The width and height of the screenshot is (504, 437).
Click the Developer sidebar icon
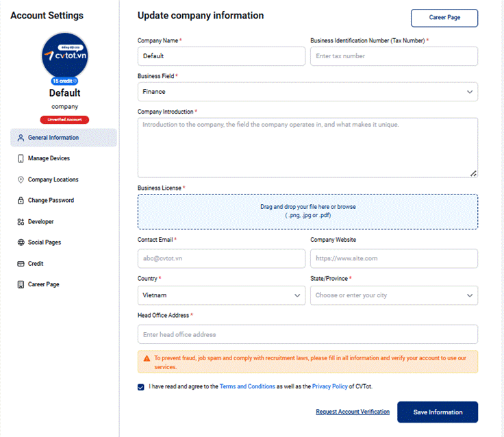point(21,222)
